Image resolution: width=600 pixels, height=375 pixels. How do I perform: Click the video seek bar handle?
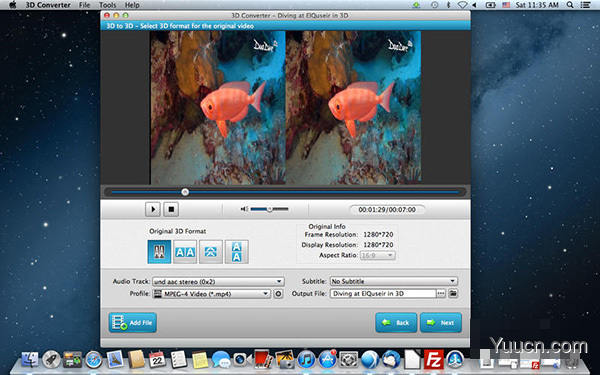(185, 192)
